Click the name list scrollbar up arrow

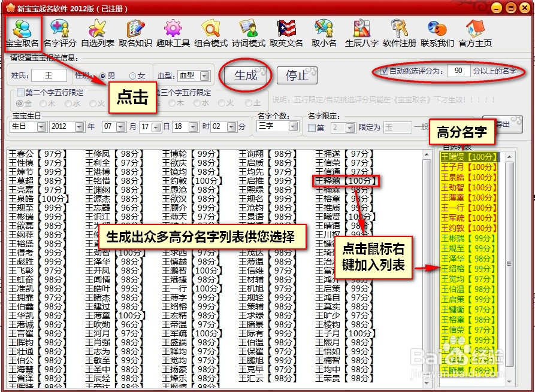(x=427, y=154)
